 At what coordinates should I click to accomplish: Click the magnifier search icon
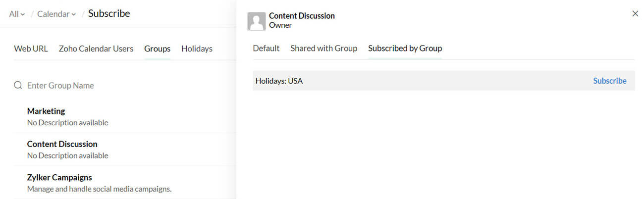coord(18,85)
